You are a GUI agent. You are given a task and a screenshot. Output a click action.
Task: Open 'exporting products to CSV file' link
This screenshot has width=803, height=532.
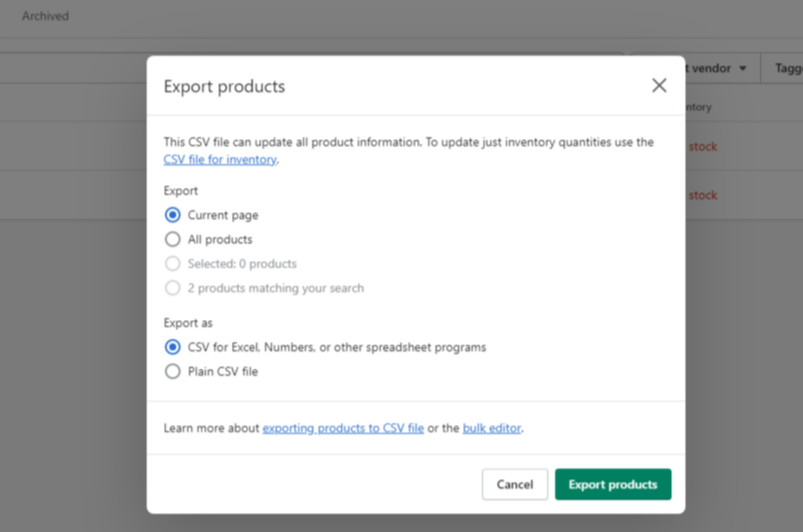(x=343, y=429)
